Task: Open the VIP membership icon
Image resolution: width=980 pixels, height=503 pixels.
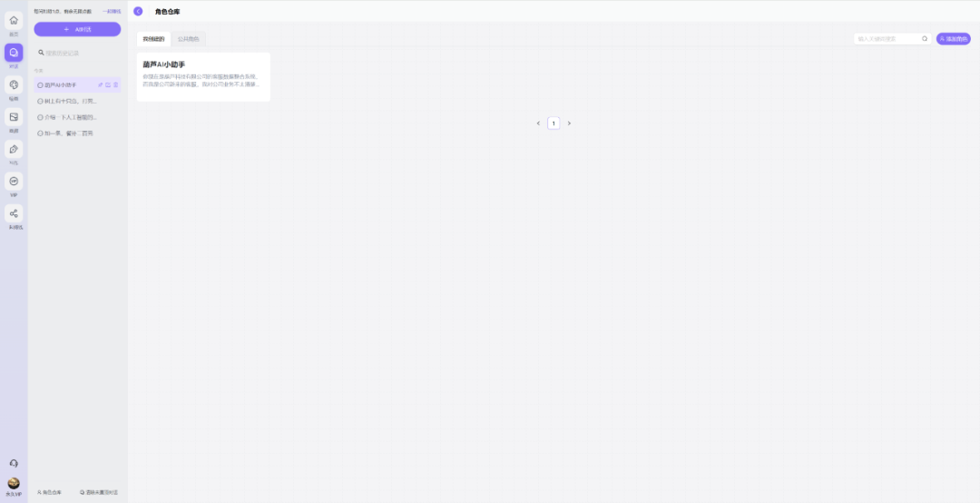Action: pos(14,182)
